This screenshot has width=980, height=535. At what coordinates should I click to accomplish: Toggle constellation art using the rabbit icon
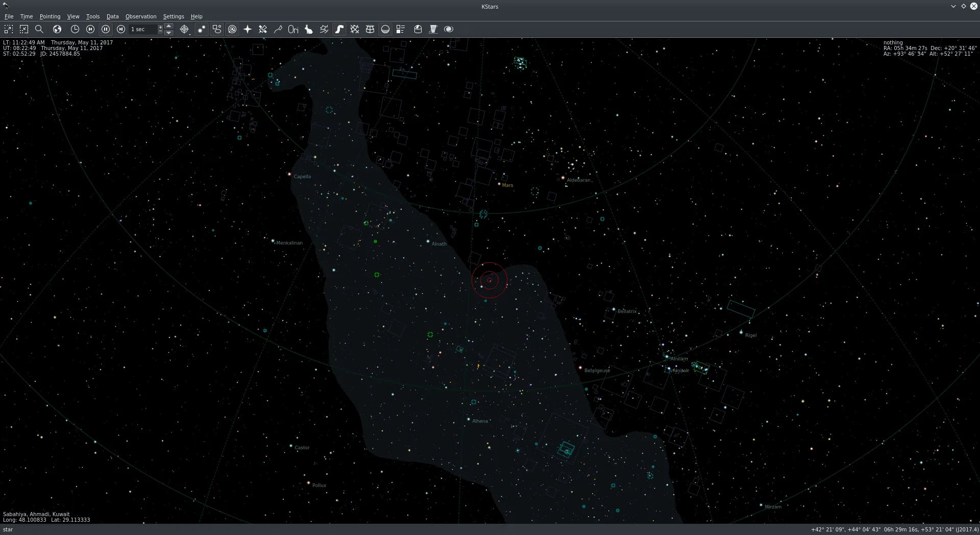308,29
